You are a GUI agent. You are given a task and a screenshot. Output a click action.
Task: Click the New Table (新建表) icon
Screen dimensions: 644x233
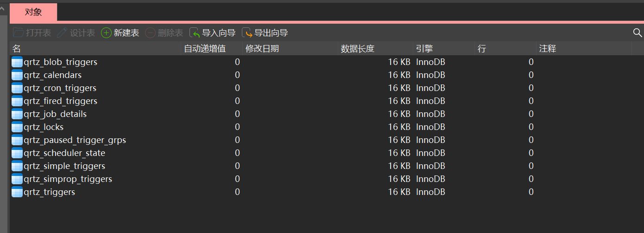[x=106, y=33]
